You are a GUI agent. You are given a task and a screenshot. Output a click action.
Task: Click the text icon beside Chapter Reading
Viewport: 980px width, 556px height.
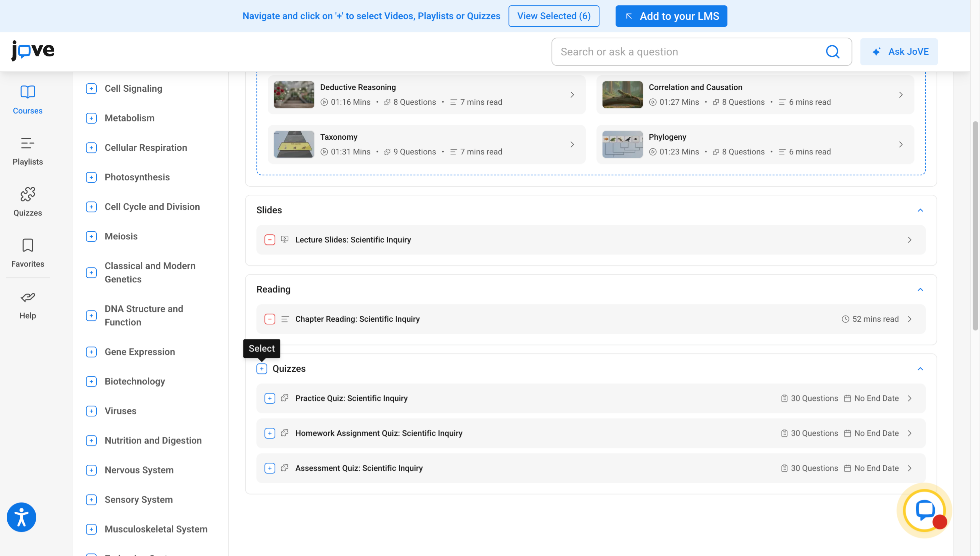285,319
